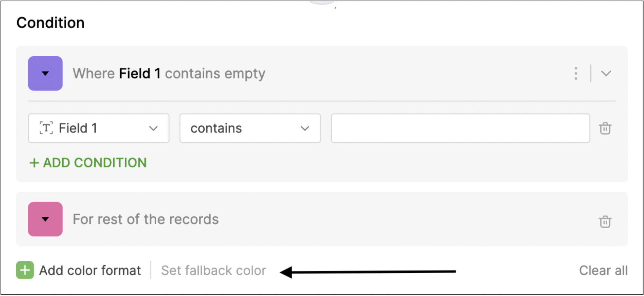This screenshot has height=296, width=644.
Task: Click the chevron in the Field 1 dropdown
Action: click(x=153, y=129)
